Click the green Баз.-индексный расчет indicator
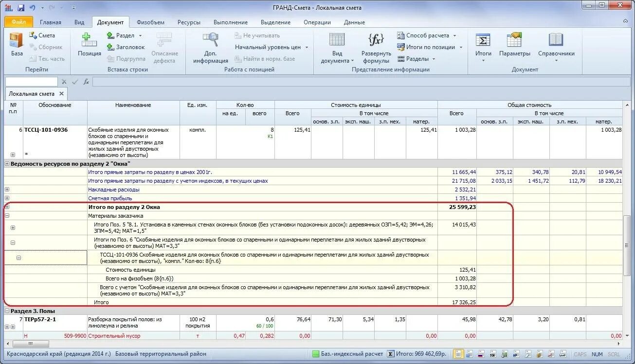635x364 pixels. click(x=315, y=354)
